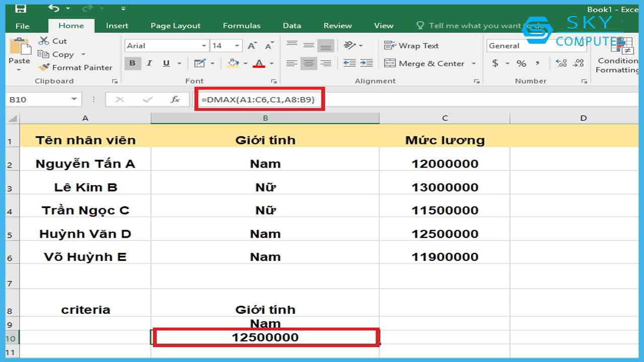Viewport: 644px width, 362px height.
Task: Open the Font Color dropdown arrow
Action: [x=272, y=63]
